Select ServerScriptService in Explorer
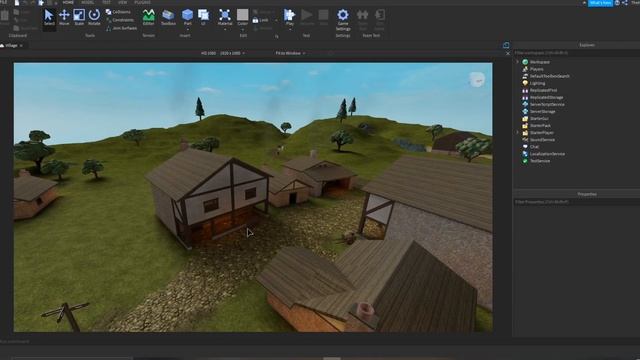 pos(547,104)
